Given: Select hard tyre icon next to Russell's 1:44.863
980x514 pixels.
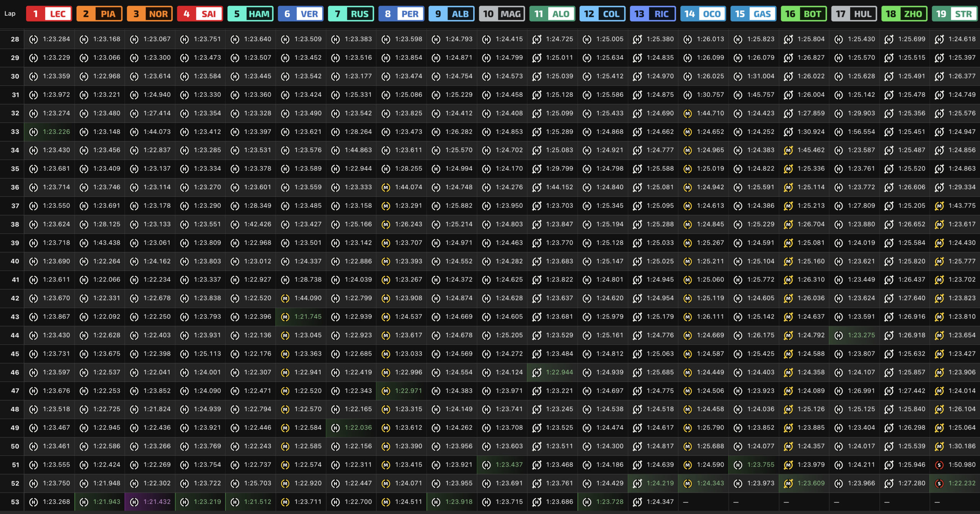Looking at the screenshot, I should point(335,150).
